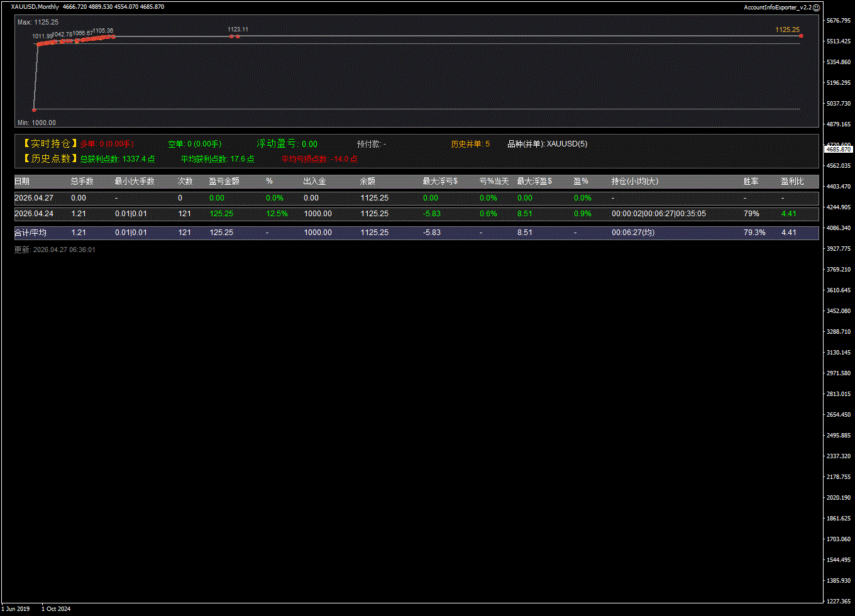The image size is (855, 616).
Task: Click the smiley face expert advisor icon
Action: pyautogui.click(x=817, y=8)
